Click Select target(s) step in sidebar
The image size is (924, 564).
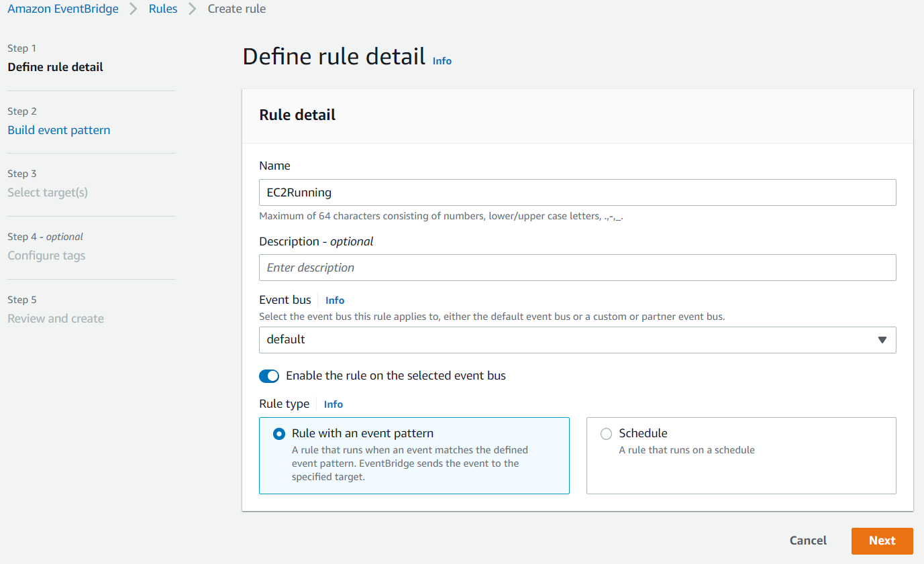[48, 192]
